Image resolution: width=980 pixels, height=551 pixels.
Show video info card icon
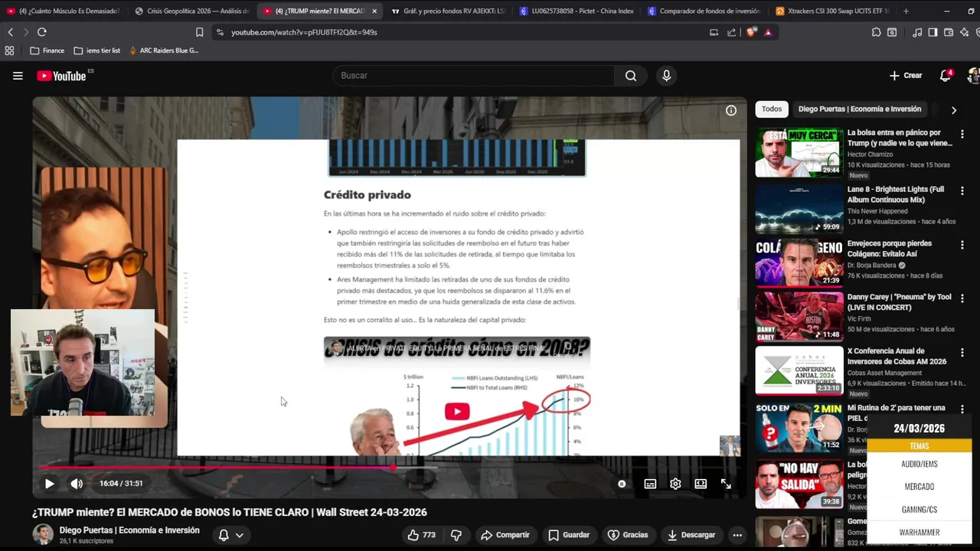coord(731,110)
